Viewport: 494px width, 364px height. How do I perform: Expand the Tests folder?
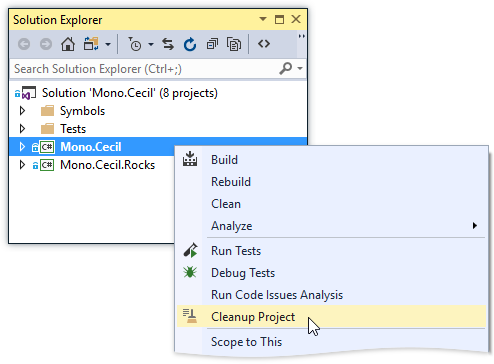22,129
